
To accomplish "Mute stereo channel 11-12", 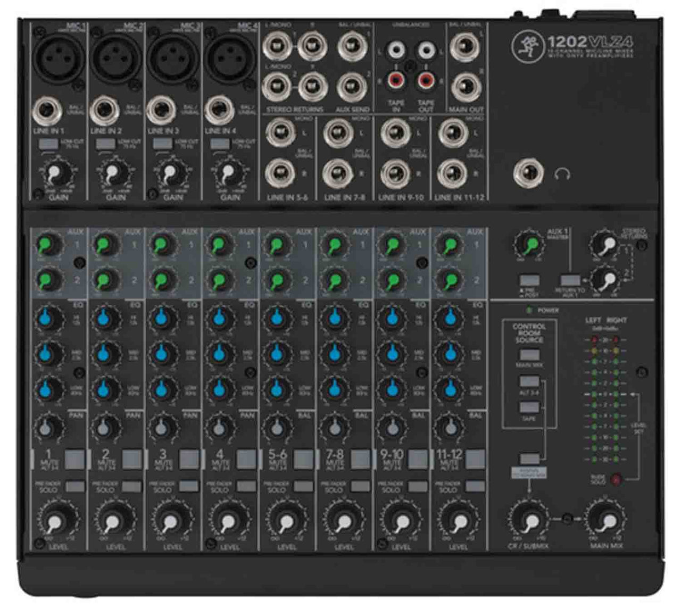I will (476, 459).
